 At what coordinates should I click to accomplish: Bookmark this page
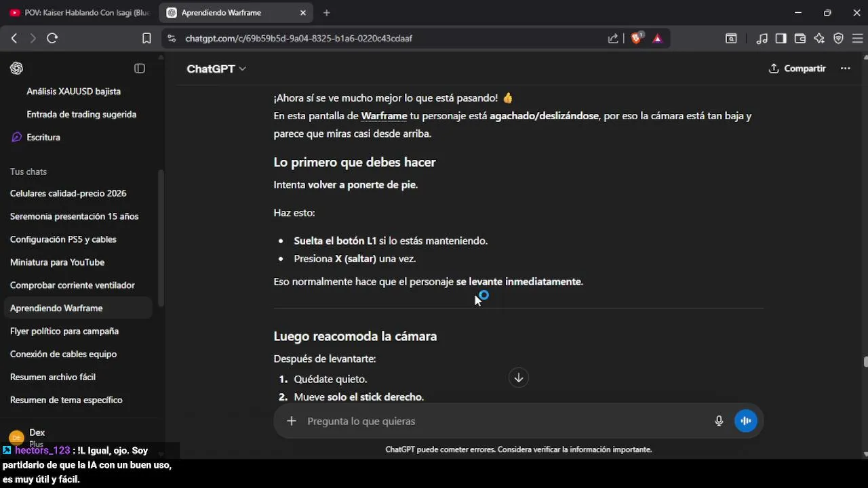(146, 39)
